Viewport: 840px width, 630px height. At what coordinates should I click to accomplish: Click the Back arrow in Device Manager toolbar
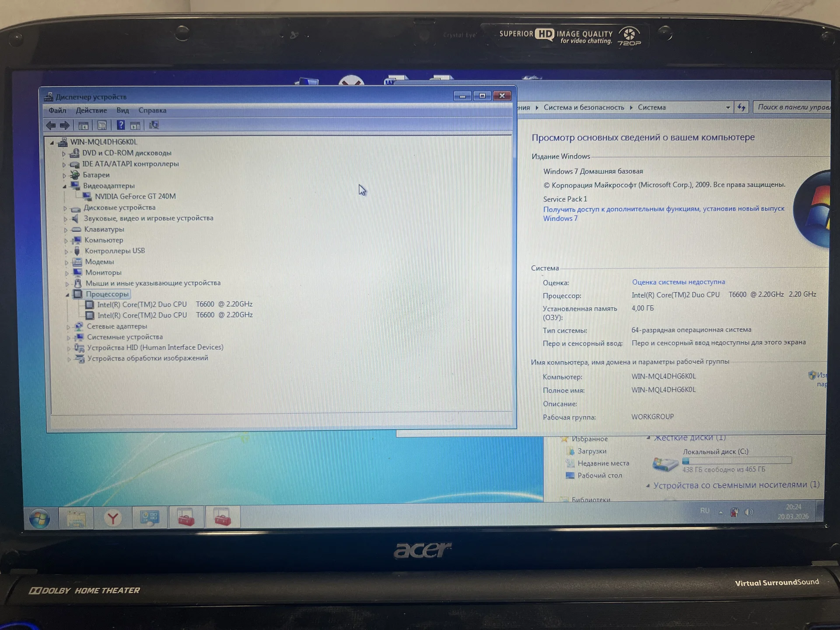tap(51, 126)
